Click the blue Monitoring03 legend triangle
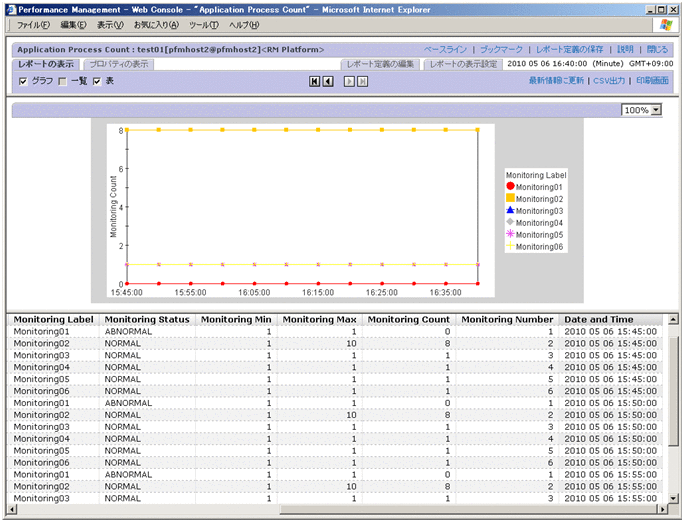This screenshot has height=523, width=685. [x=511, y=211]
